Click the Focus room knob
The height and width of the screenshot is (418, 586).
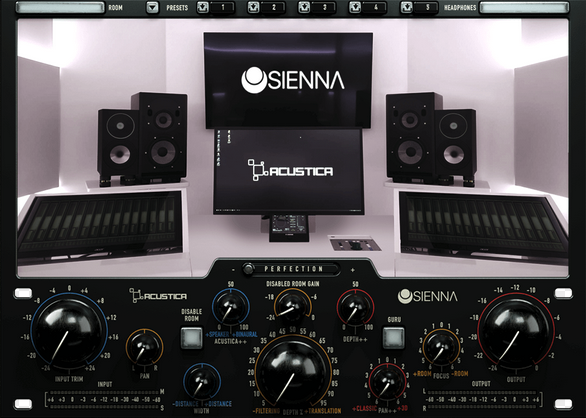pyautogui.click(x=441, y=348)
